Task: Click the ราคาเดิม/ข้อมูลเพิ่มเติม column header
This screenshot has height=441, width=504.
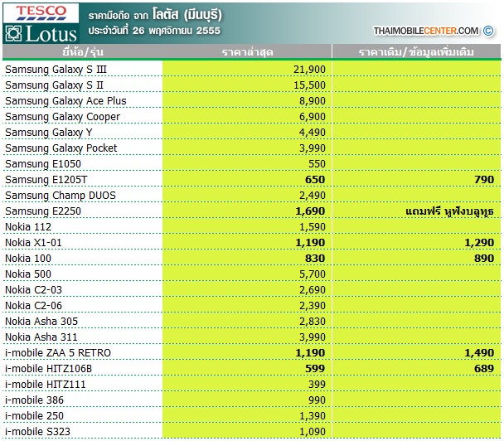Action: (x=416, y=51)
